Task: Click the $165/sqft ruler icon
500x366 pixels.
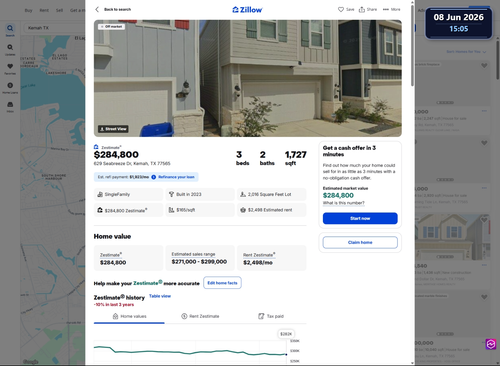Action: point(171,210)
